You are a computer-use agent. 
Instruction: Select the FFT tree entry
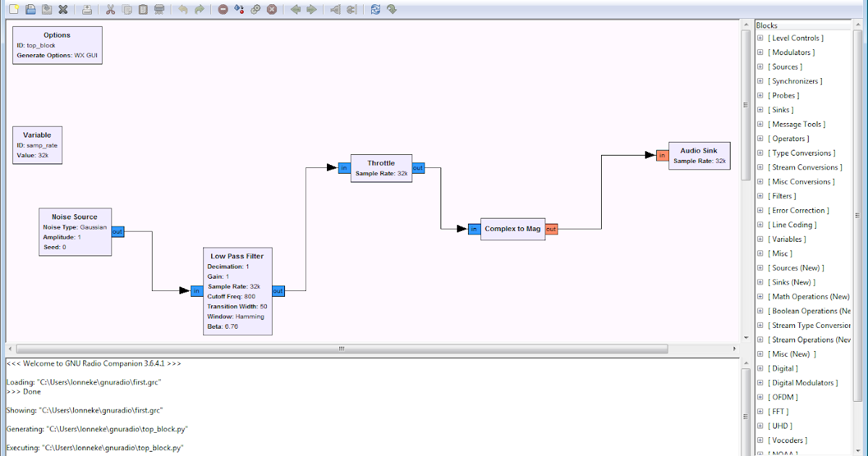point(778,412)
